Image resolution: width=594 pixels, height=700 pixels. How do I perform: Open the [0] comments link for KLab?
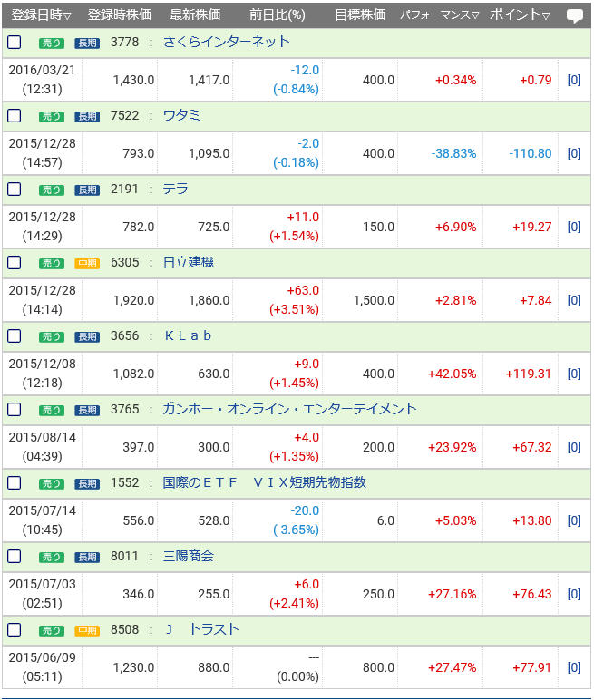click(x=573, y=374)
